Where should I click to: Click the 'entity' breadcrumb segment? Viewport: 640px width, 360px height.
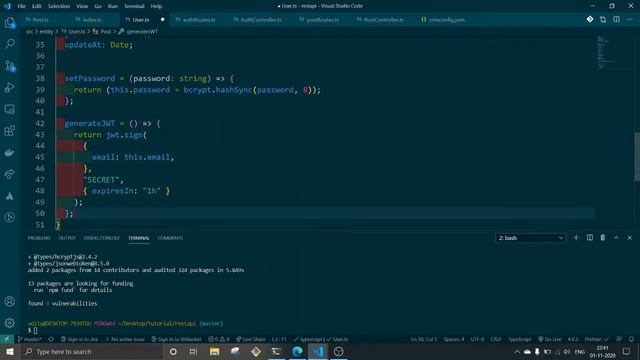tap(46, 31)
